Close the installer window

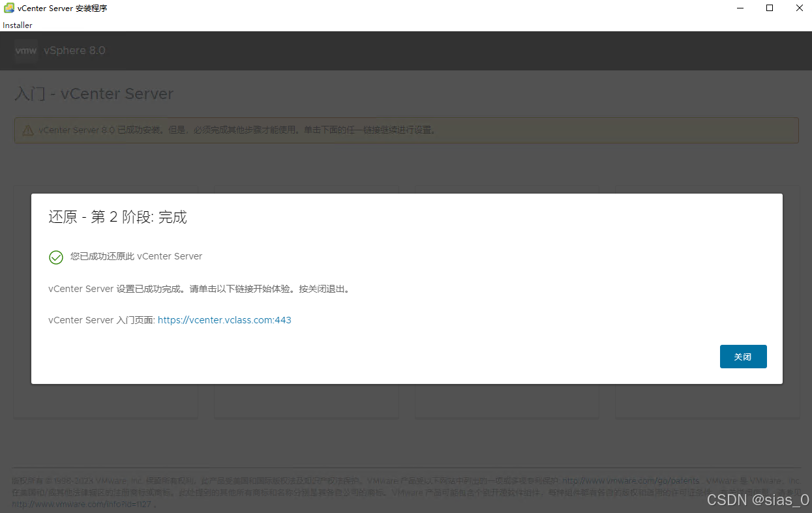pos(799,8)
